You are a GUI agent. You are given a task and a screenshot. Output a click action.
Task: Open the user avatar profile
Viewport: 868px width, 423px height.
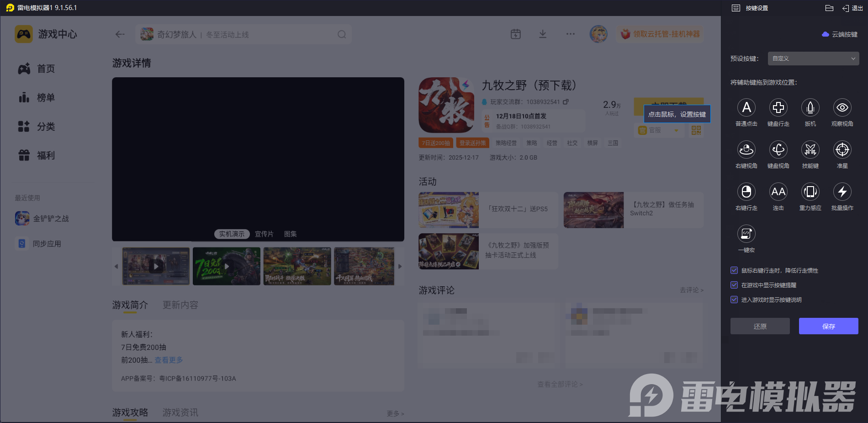pos(598,34)
